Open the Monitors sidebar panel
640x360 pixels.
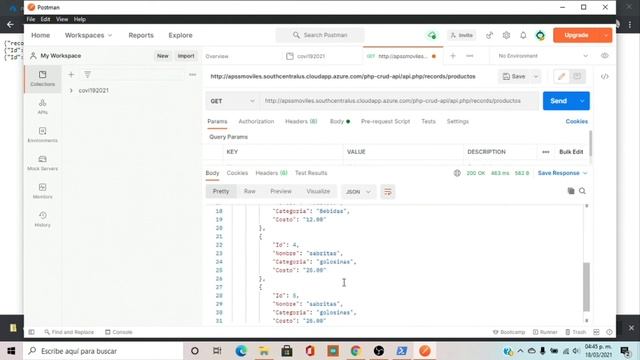pyautogui.click(x=42, y=191)
